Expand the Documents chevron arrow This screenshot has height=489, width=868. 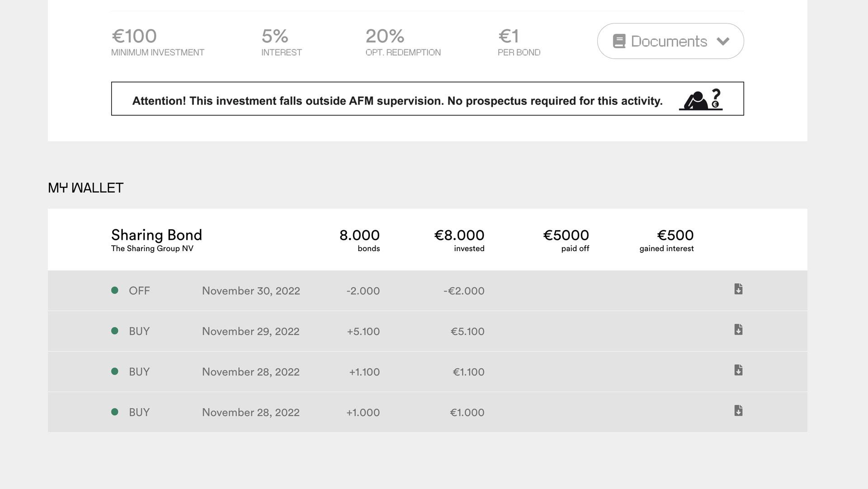tap(723, 42)
